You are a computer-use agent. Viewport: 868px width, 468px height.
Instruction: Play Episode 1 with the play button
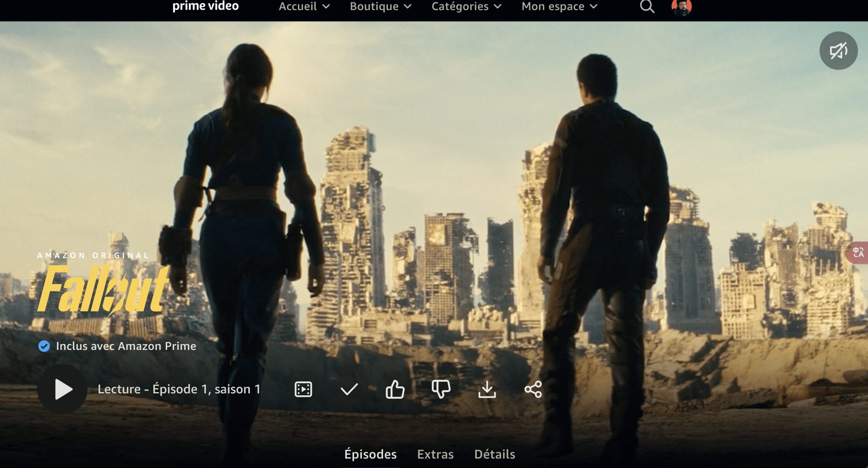click(x=62, y=389)
